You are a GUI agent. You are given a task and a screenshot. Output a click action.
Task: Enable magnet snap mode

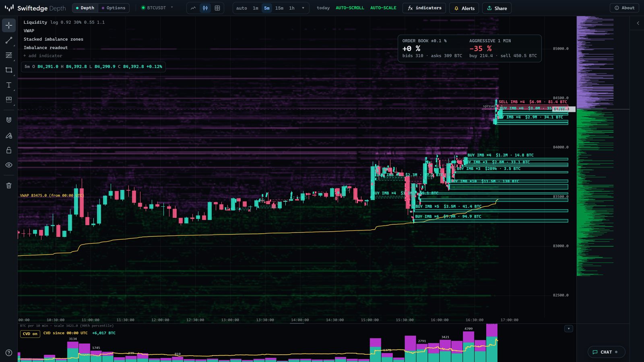click(9, 120)
